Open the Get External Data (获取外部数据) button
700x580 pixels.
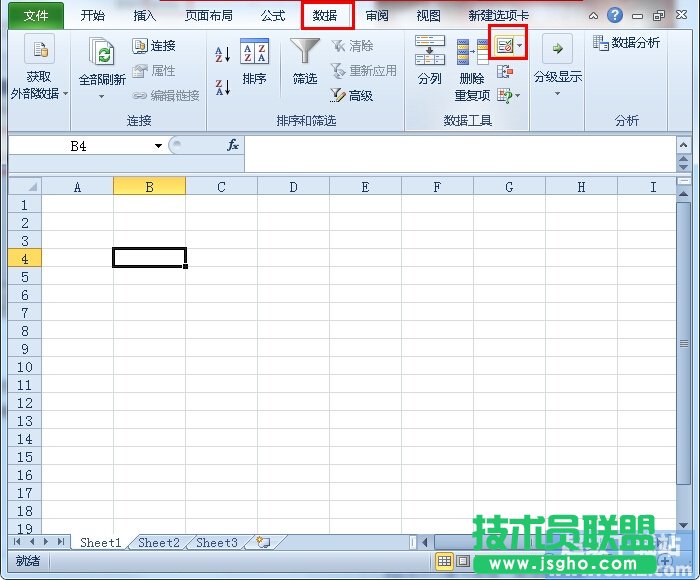tap(39, 67)
